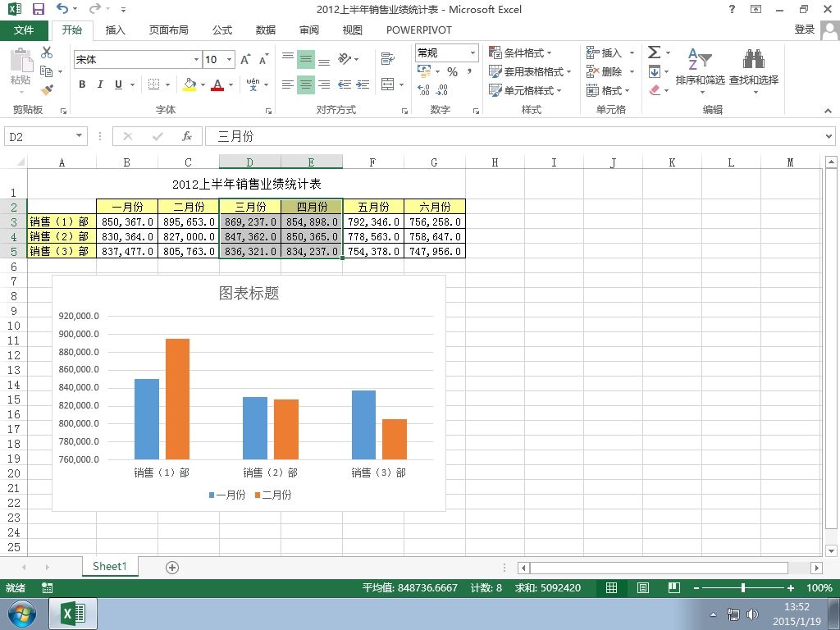Expand the number format dropdown

pyautogui.click(x=472, y=52)
